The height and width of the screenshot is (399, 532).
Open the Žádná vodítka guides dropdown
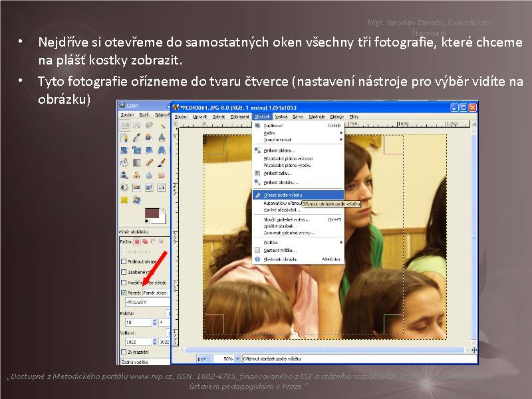tap(145, 362)
